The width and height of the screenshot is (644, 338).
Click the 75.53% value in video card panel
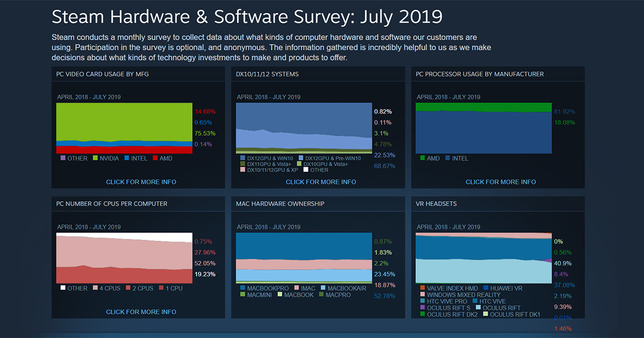pos(205,133)
